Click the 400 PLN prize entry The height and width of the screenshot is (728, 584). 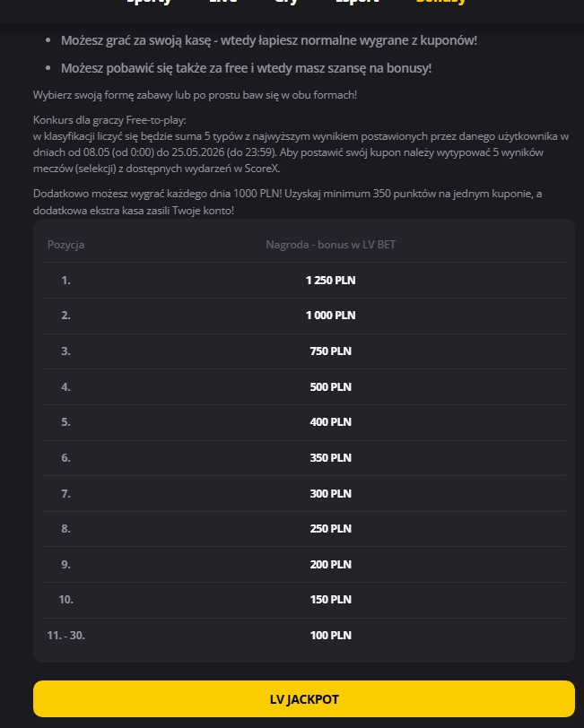tap(330, 422)
